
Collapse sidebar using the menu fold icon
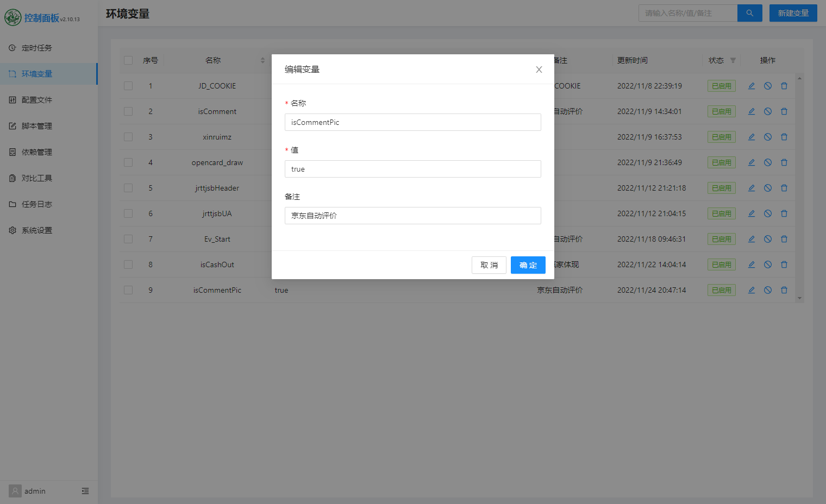pos(85,491)
